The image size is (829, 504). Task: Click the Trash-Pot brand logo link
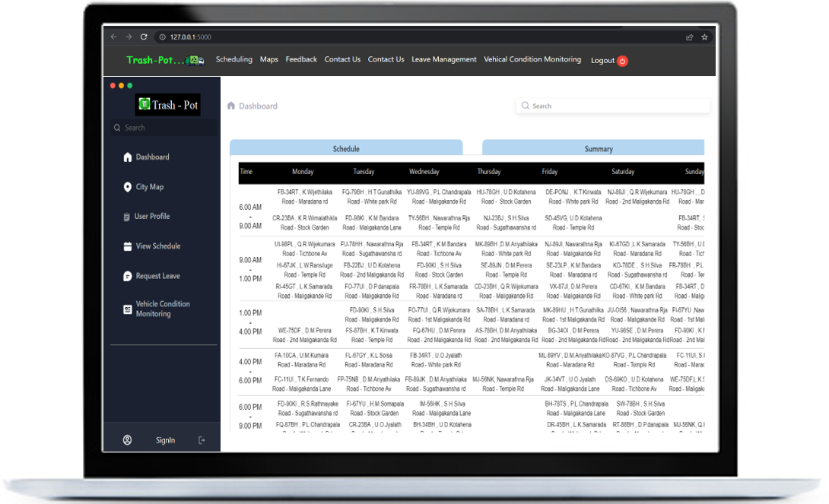point(165,60)
